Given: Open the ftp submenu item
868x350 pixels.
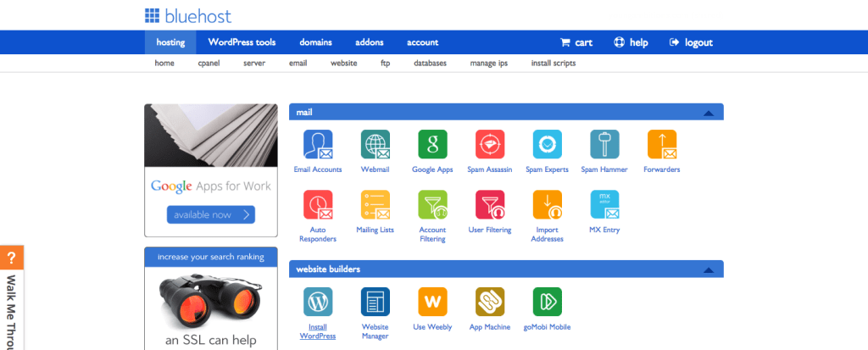Looking at the screenshot, I should pyautogui.click(x=386, y=63).
